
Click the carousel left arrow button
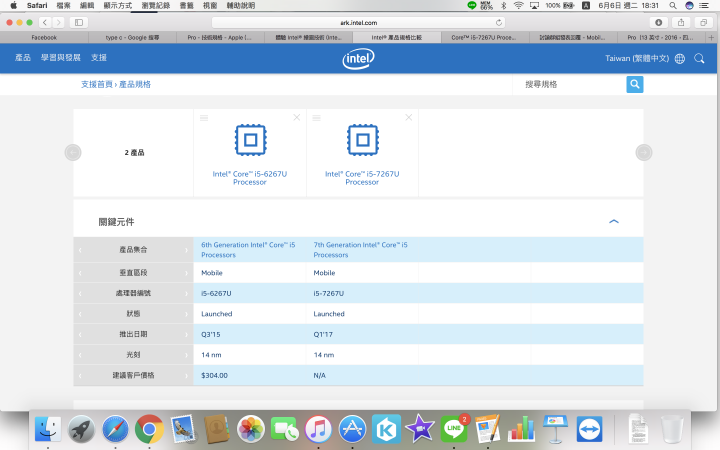coord(73,152)
